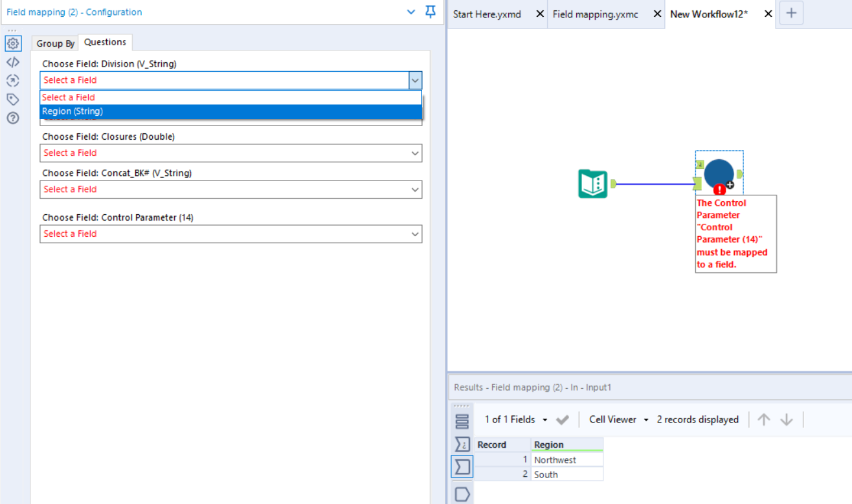Select the Text Input book tool on canvas

point(592,183)
